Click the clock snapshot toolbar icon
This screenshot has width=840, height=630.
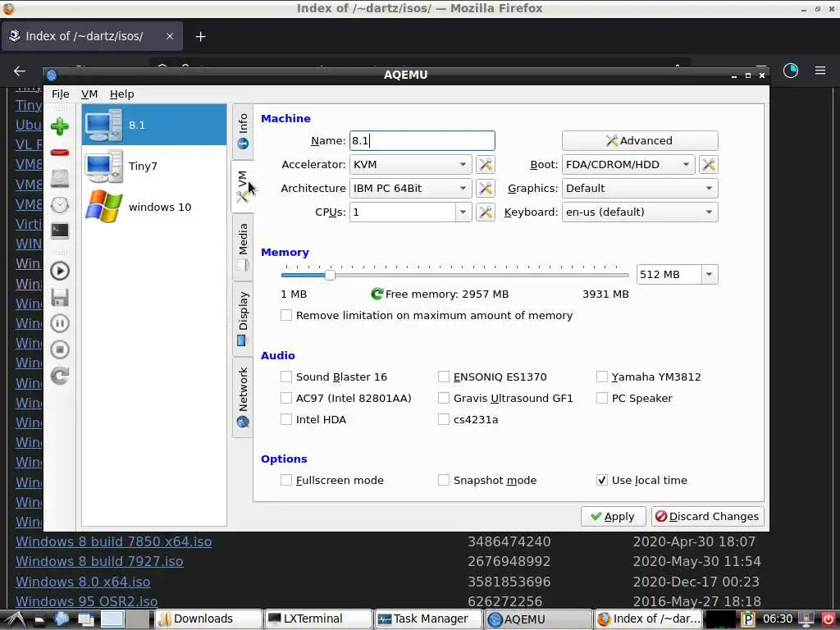(x=59, y=204)
